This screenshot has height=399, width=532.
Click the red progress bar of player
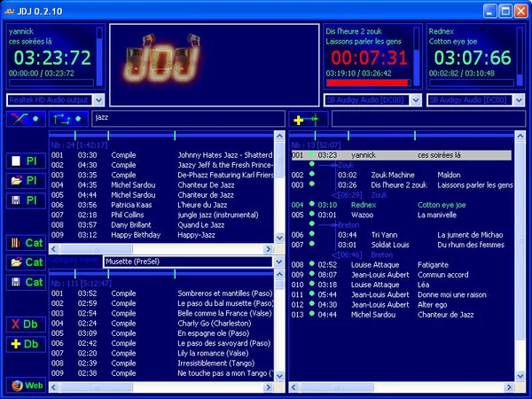pos(368,82)
